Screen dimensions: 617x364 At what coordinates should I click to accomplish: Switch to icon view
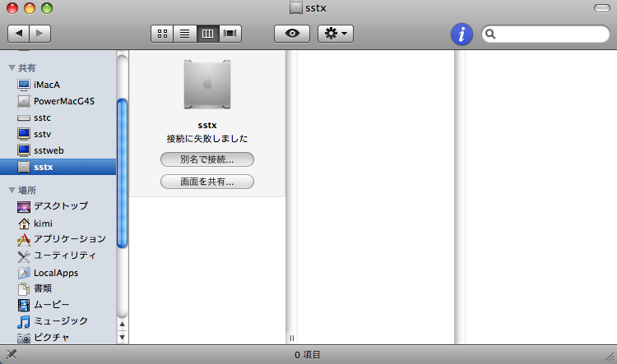(162, 34)
